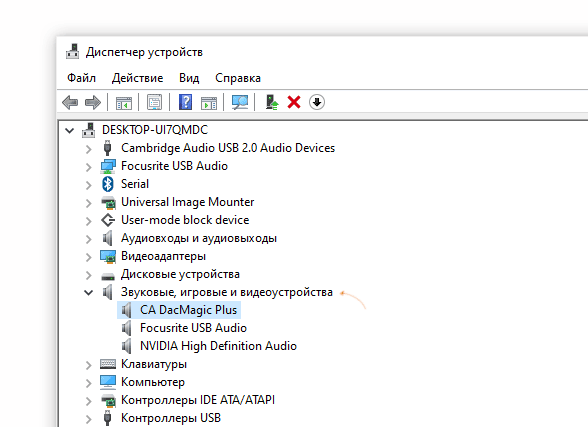Uninstall device using the red X icon
The height and width of the screenshot is (427, 588).
tap(294, 102)
